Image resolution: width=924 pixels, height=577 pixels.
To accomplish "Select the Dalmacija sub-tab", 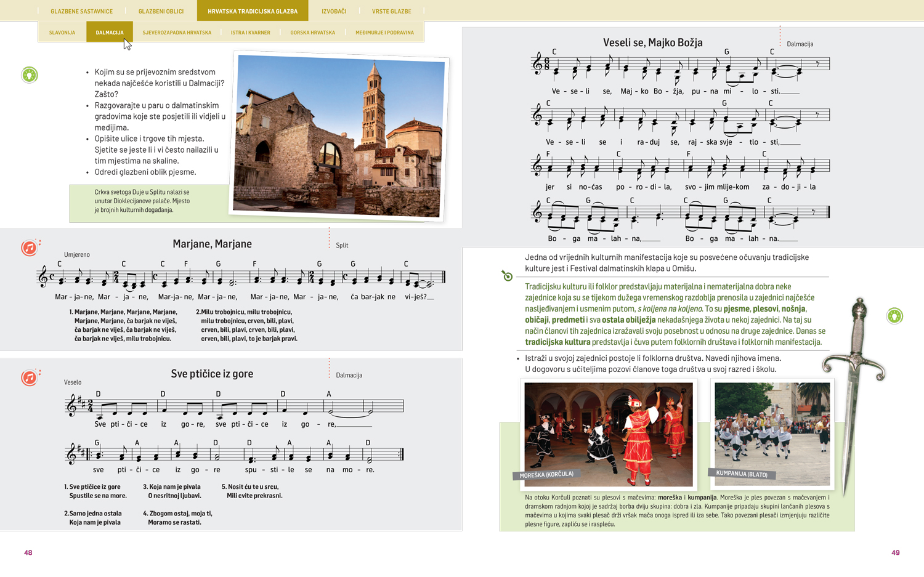I will pyautogui.click(x=110, y=33).
